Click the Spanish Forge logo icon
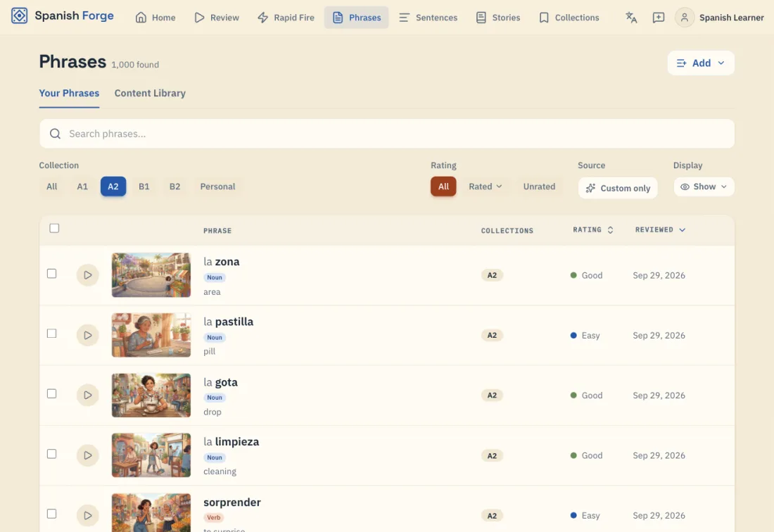 pos(19,15)
